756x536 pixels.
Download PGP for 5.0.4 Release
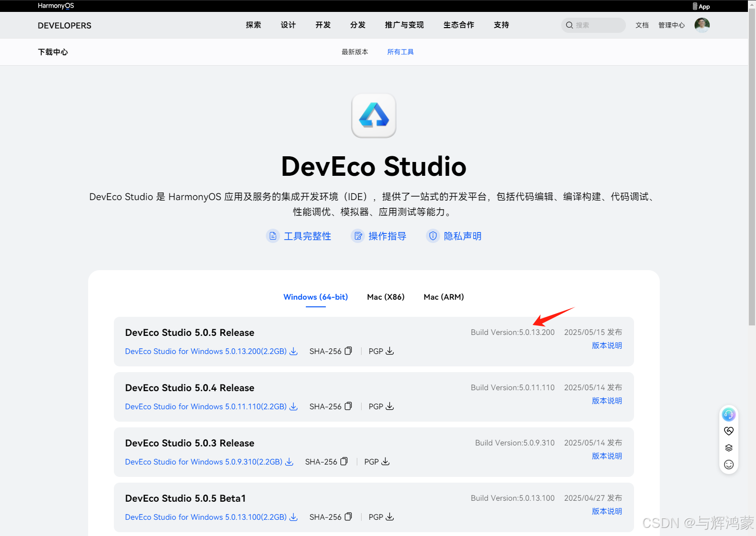(390, 406)
